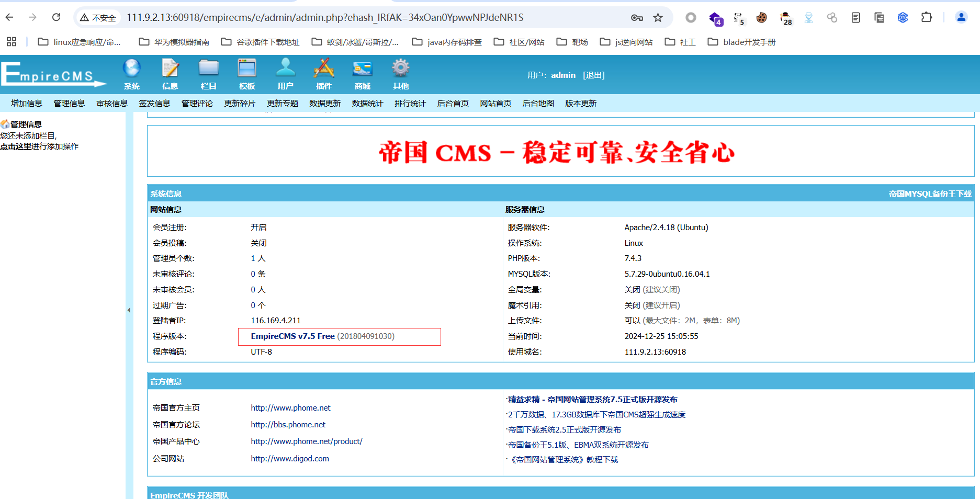Open 帝国备份王5.1版 news link
980x499 pixels.
[578, 445]
